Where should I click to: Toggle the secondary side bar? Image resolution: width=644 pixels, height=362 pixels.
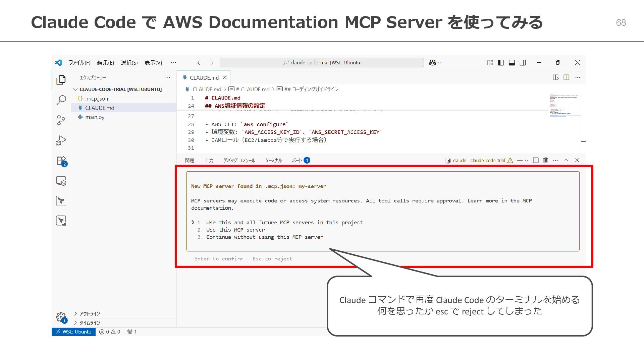click(x=523, y=63)
